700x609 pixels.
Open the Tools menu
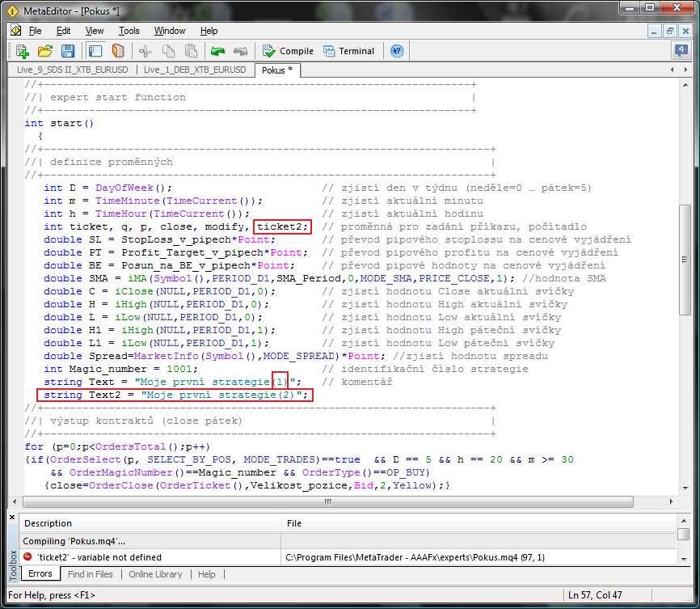[x=129, y=31]
